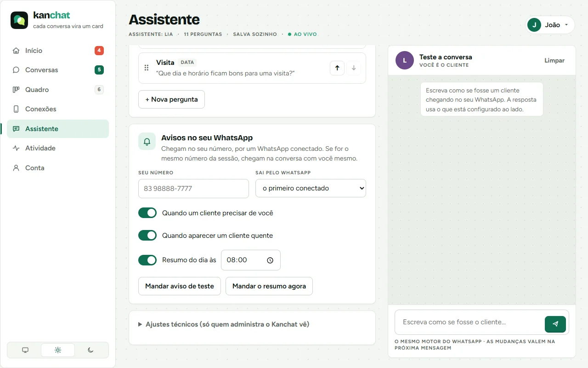Click the 'Avisos no seu WhatsApp' heading
This screenshot has width=588, height=368.
207,138
